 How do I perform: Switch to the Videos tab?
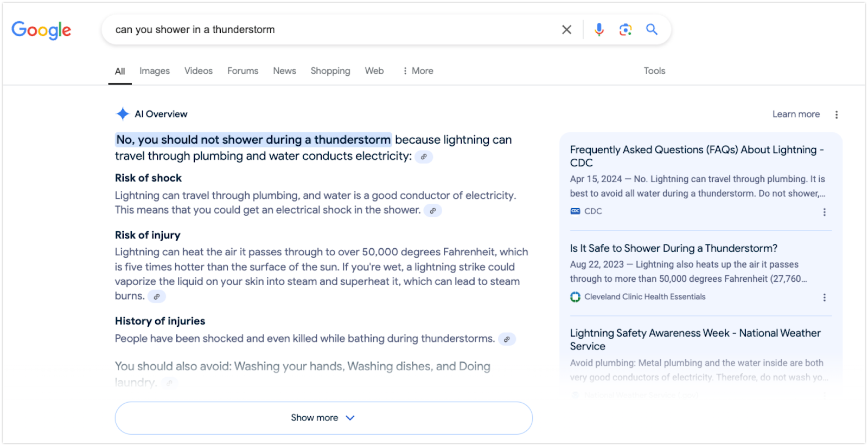[199, 71]
